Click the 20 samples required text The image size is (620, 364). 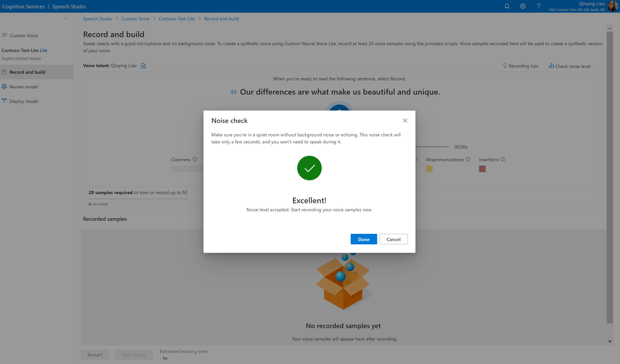110,192
